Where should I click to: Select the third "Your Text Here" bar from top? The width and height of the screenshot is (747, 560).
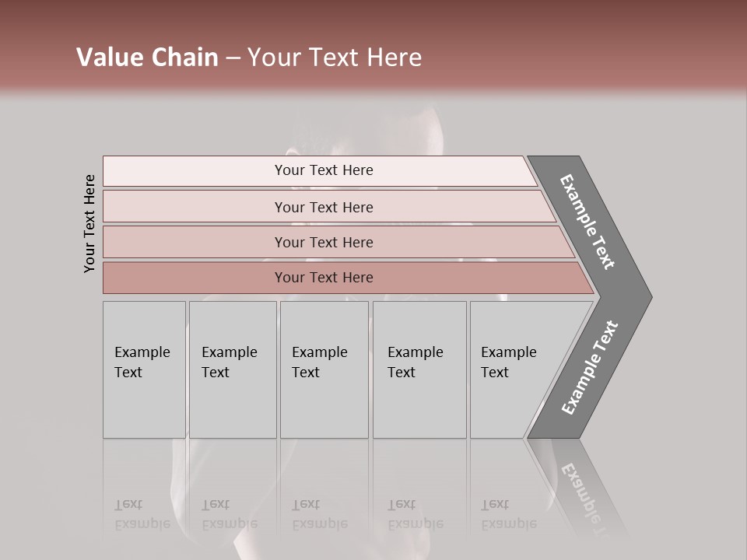pos(323,242)
